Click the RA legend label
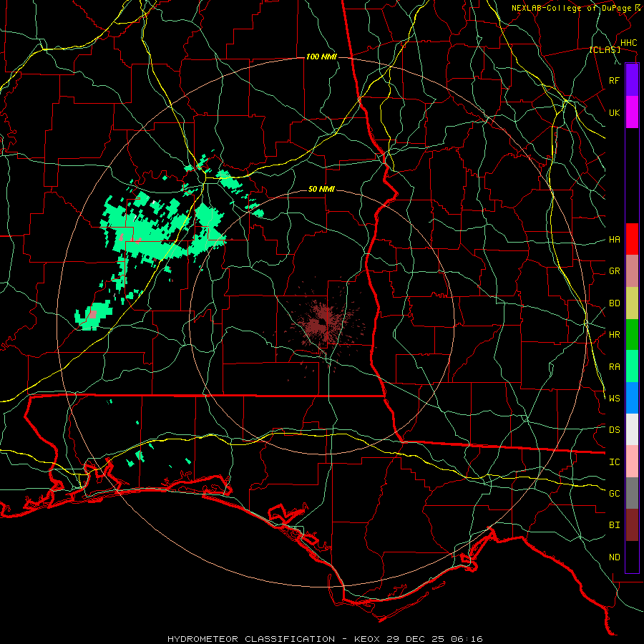Image resolution: width=644 pixels, height=644 pixels. point(615,367)
